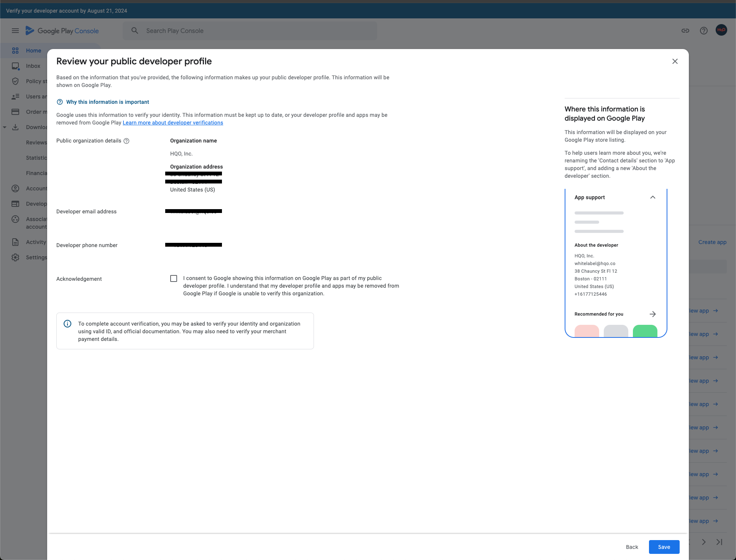This screenshot has height=560, width=736.
Task: Close the developer profile dialog
Action: [675, 61]
